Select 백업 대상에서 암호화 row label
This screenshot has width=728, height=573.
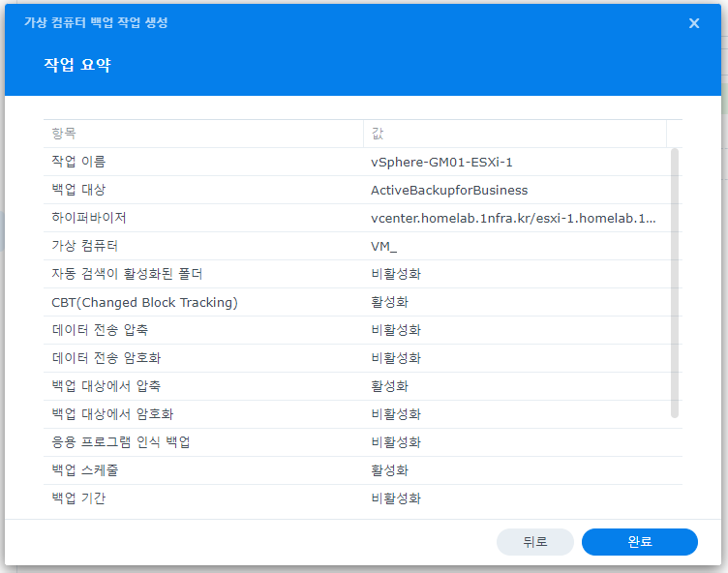click(x=112, y=413)
